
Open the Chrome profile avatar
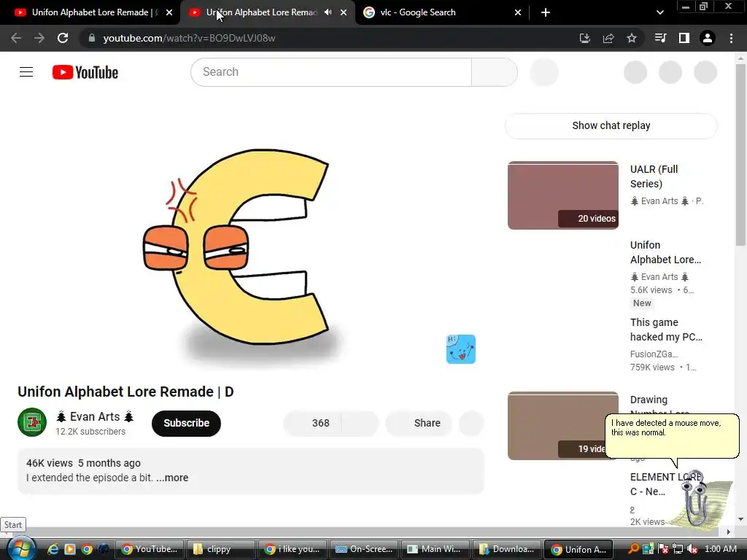click(708, 38)
